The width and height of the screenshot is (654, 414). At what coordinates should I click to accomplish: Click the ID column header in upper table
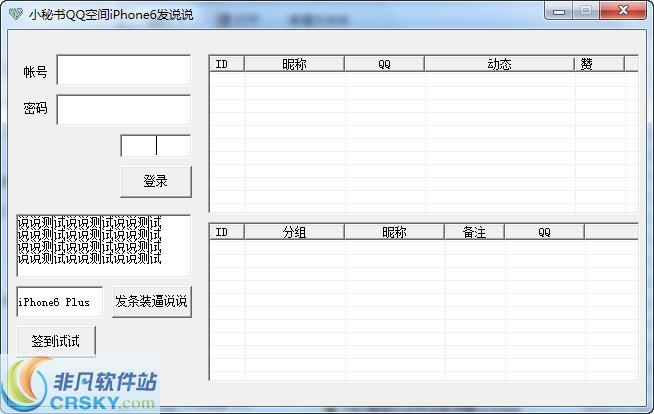point(226,64)
